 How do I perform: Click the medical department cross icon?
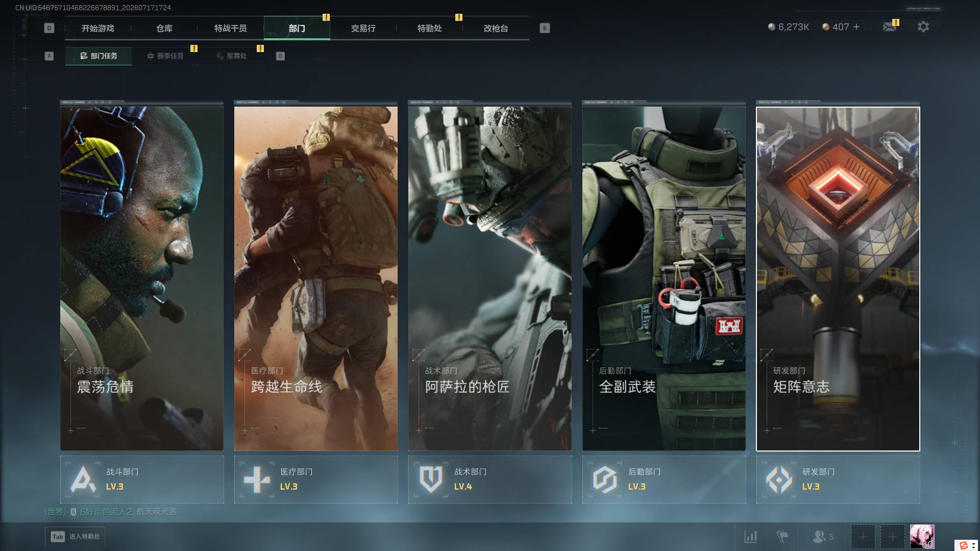(x=257, y=480)
